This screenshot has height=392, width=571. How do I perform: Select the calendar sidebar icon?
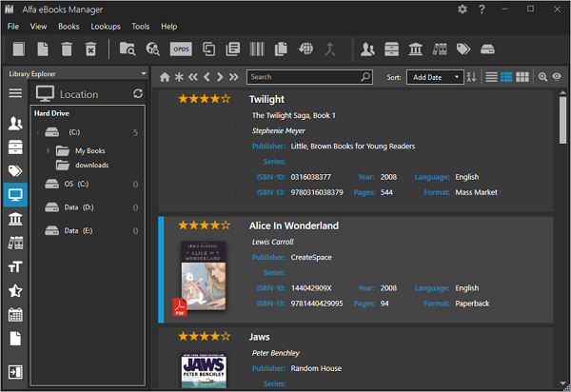click(x=15, y=315)
